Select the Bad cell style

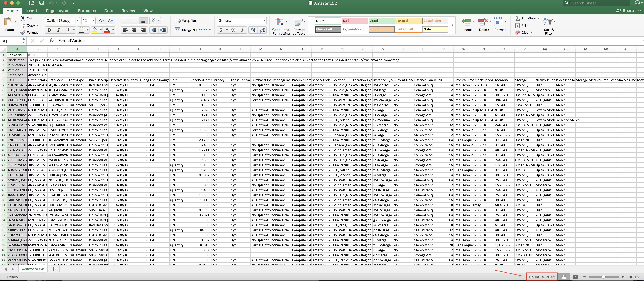354,21
